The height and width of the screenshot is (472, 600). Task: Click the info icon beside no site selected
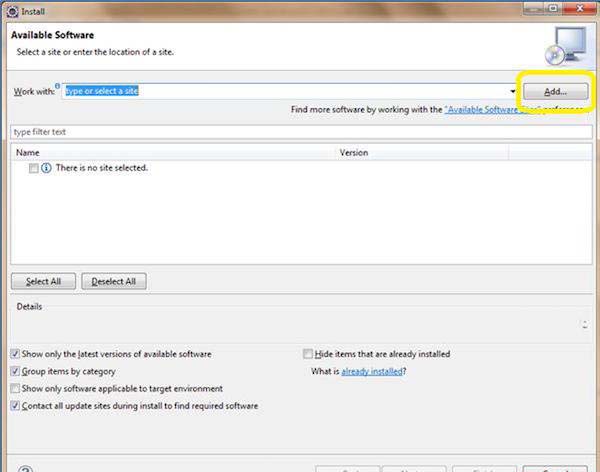tap(46, 168)
